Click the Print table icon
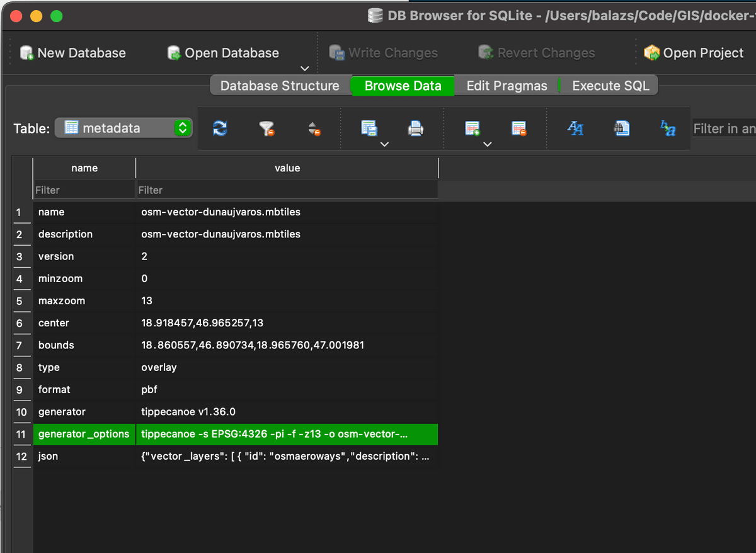756x553 pixels. 416,128
